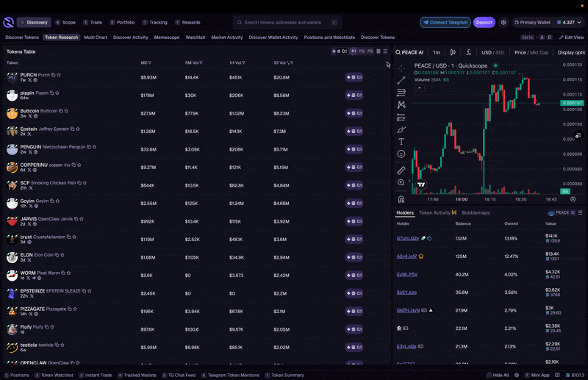
Task: Open website globe for COPPERINU
Action: coord(35,170)
